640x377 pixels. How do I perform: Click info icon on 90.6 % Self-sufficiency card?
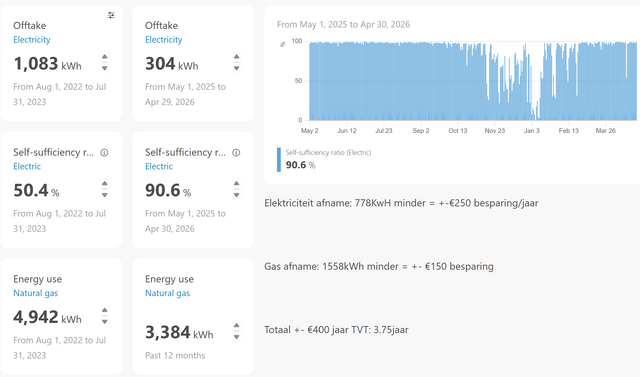click(x=236, y=153)
